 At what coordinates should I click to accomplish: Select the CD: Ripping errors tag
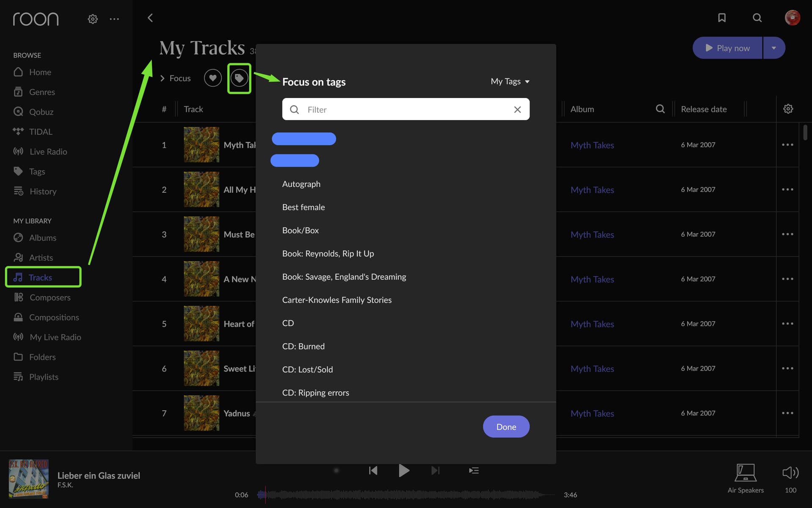coord(315,393)
